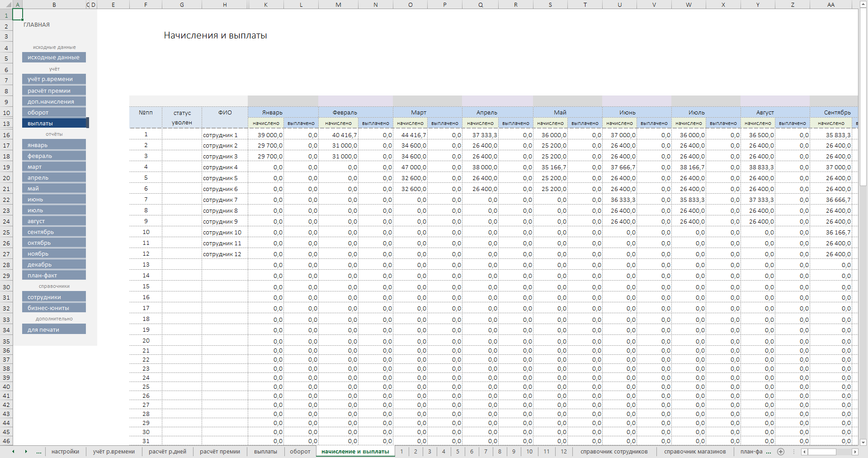Viewport: 868px width, 458px height.
Task: Open the июнь report button
Action: pyautogui.click(x=54, y=199)
